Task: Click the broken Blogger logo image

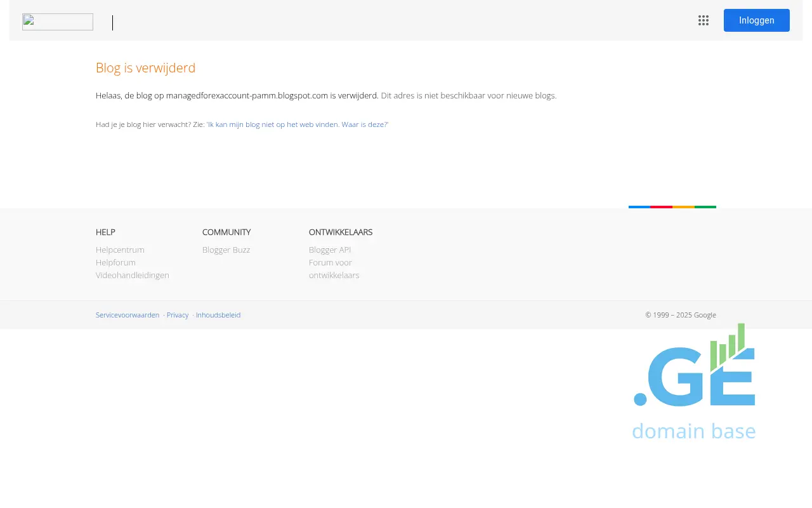Action: click(x=58, y=22)
